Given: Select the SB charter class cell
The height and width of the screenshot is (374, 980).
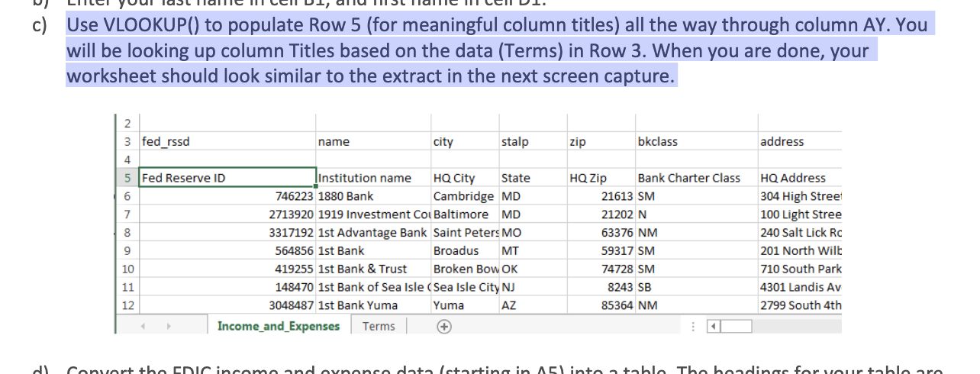Looking at the screenshot, I should (x=696, y=287).
